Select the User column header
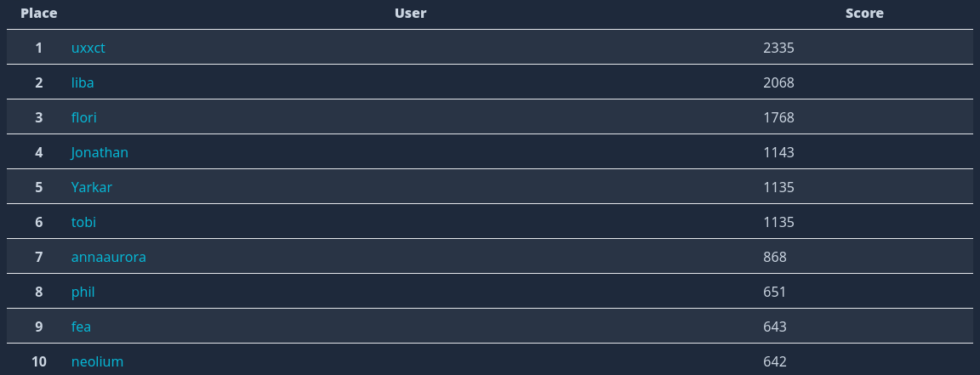The height and width of the screenshot is (375, 980). (411, 13)
